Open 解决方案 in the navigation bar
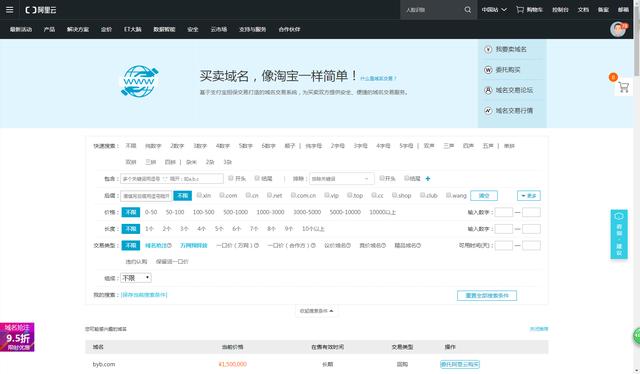The width and height of the screenshot is (640, 374). (78, 29)
